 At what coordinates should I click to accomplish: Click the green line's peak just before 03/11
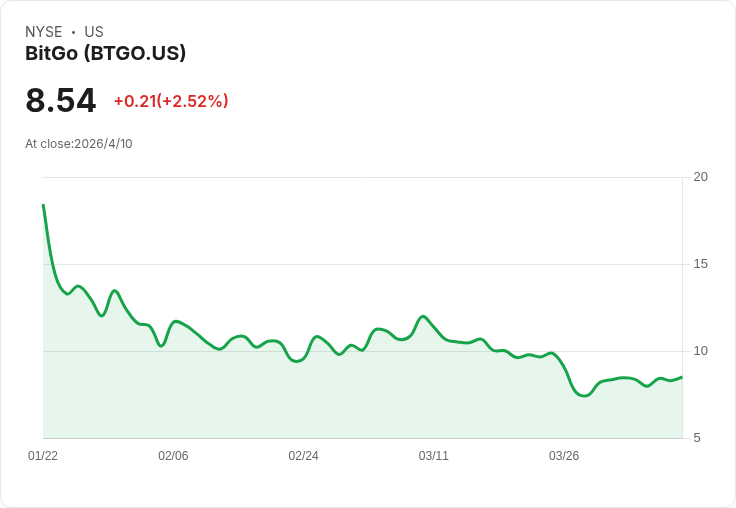pos(423,316)
